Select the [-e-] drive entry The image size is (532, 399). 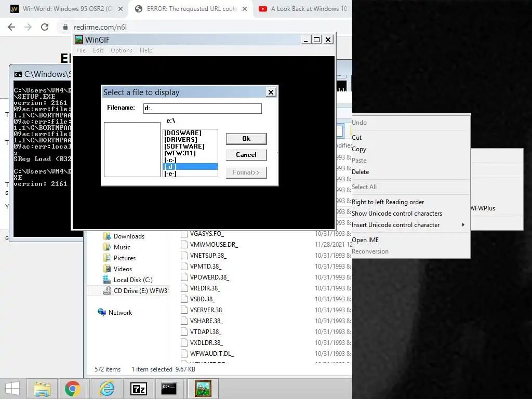pyautogui.click(x=190, y=174)
